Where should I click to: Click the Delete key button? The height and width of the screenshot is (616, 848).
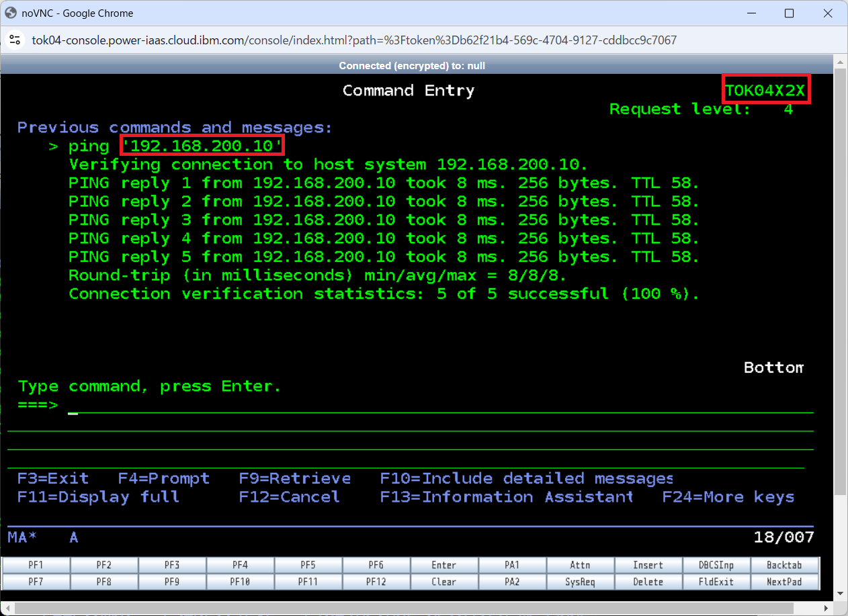tap(648, 582)
